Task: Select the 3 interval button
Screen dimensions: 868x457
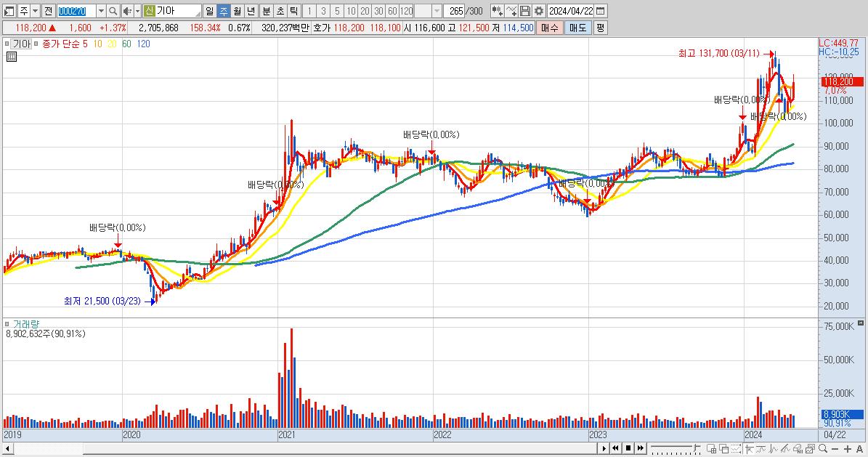Action: point(323,11)
